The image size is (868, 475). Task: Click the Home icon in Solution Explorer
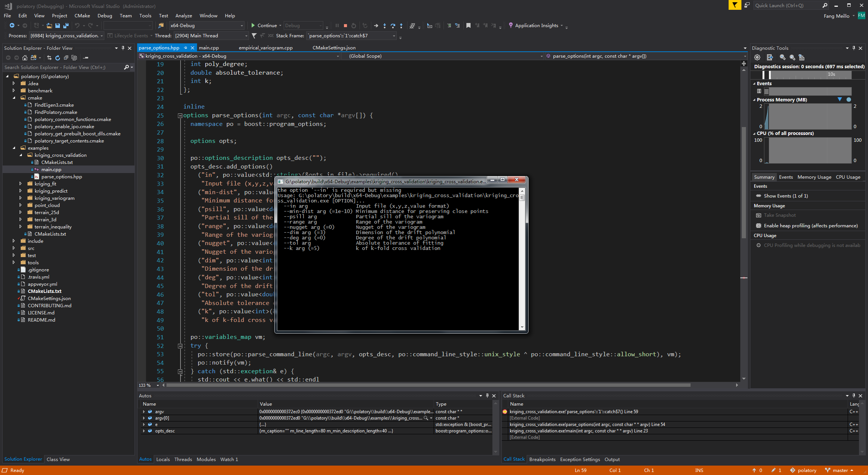(x=25, y=58)
